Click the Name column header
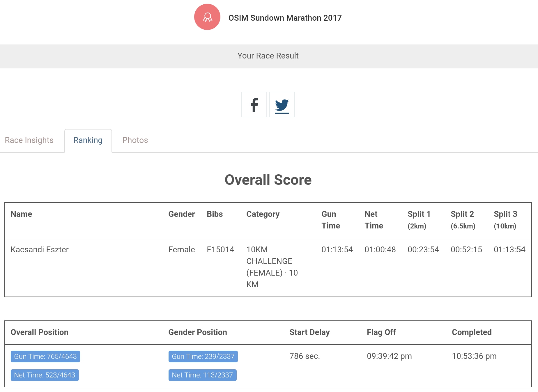The image size is (538, 392). [22, 214]
